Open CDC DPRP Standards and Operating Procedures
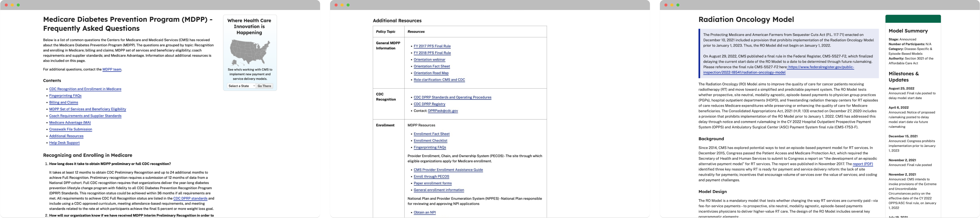Screen dimensions: 980x218 [452, 97]
